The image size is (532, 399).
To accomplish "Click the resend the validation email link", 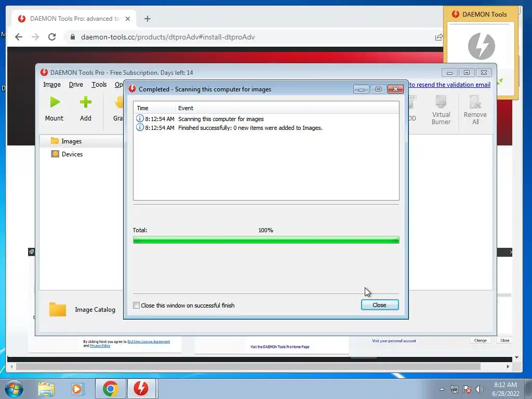I will [449, 85].
